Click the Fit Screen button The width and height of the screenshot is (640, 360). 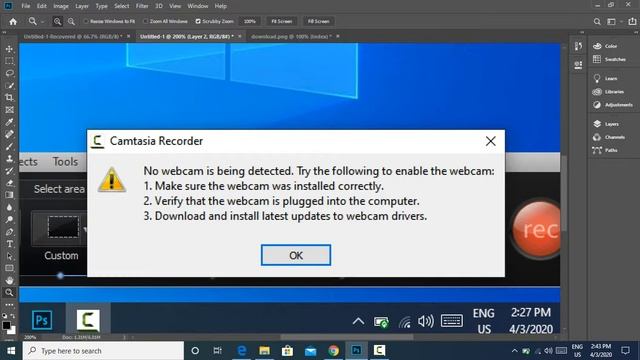pos(282,21)
